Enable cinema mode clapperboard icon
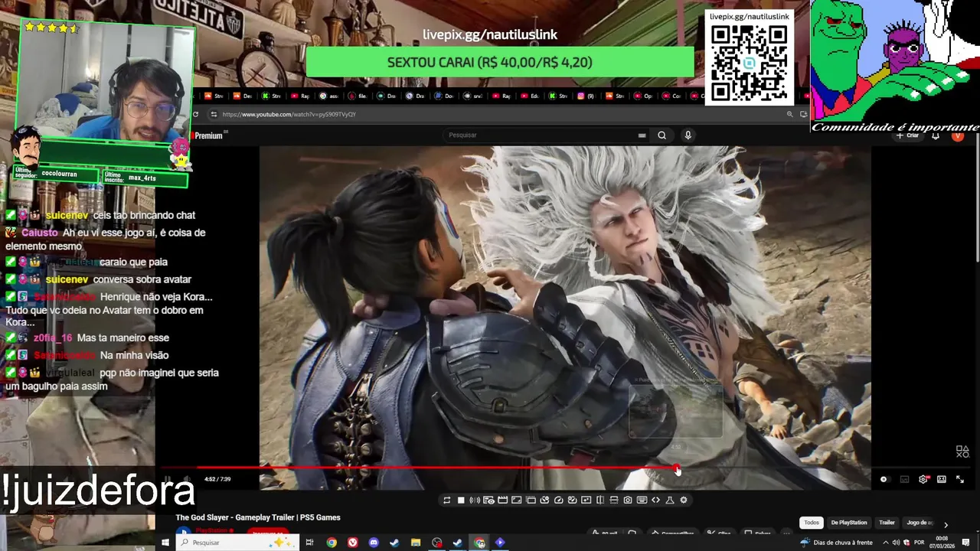This screenshot has width=980, height=551. pos(503,500)
